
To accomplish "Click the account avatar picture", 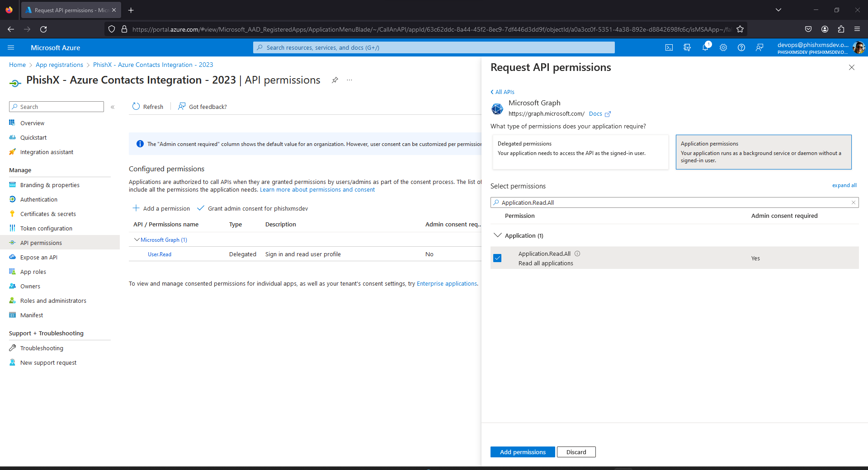I will click(859, 47).
